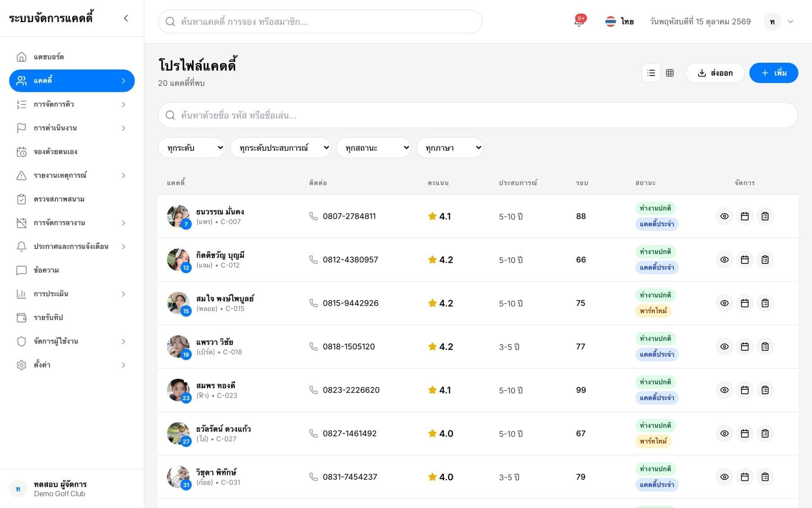812x508 pixels.
Task: Open clipboard icon for วิชุดา พิทักษ์
Action: click(x=765, y=477)
